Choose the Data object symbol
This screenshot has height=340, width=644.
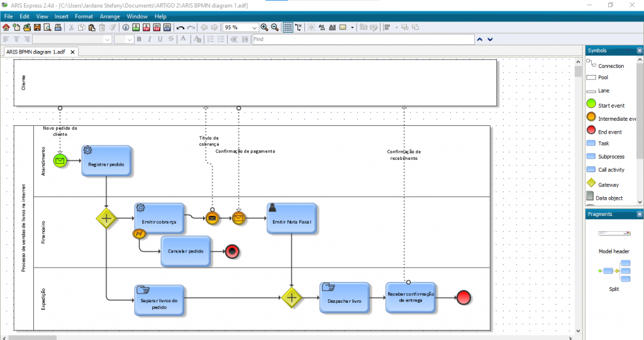pyautogui.click(x=591, y=198)
